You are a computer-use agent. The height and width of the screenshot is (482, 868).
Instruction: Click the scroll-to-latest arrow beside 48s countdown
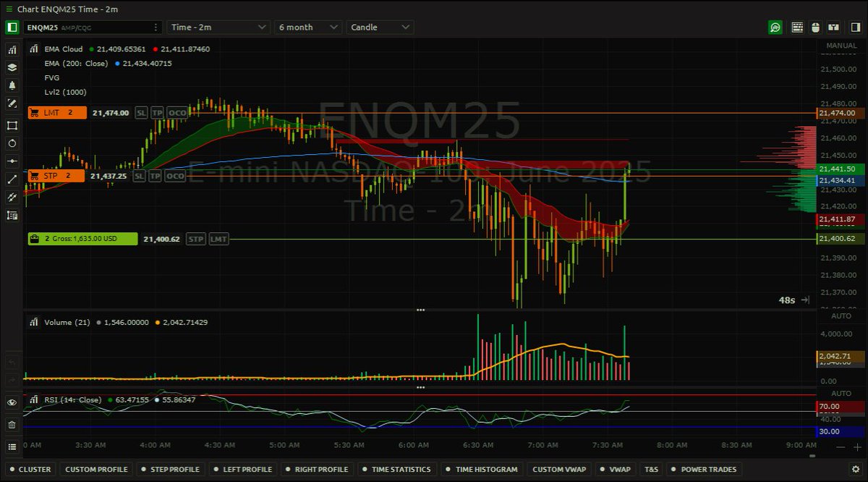tap(805, 300)
